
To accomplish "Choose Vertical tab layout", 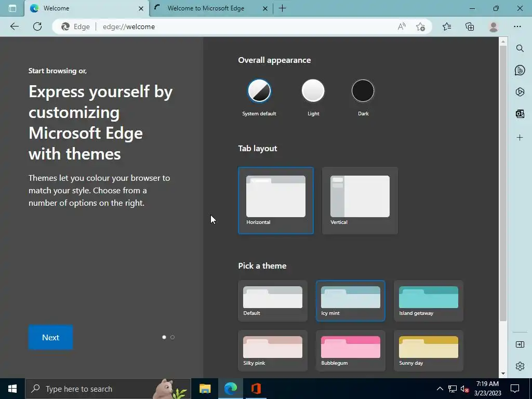I will coord(360,201).
